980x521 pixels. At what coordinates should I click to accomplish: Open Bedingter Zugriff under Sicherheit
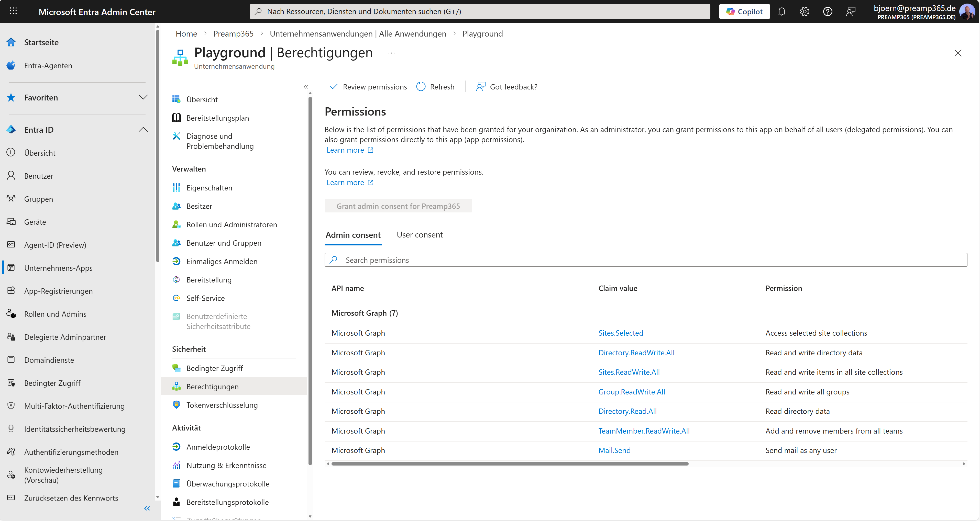tap(215, 368)
